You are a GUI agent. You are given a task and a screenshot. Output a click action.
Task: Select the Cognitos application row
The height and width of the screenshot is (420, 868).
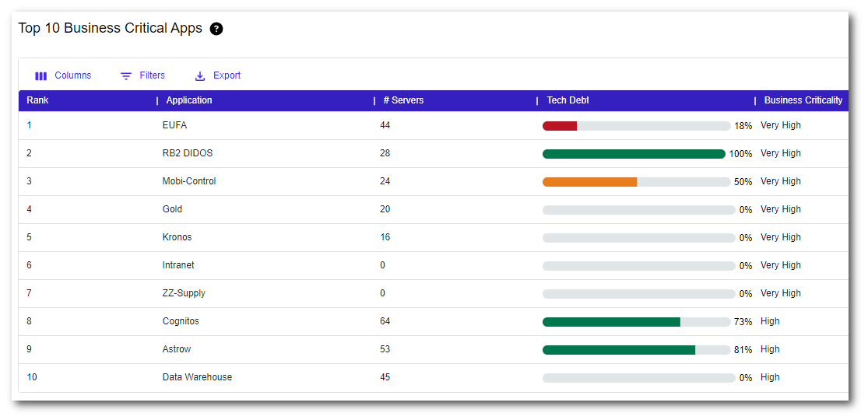tap(180, 321)
